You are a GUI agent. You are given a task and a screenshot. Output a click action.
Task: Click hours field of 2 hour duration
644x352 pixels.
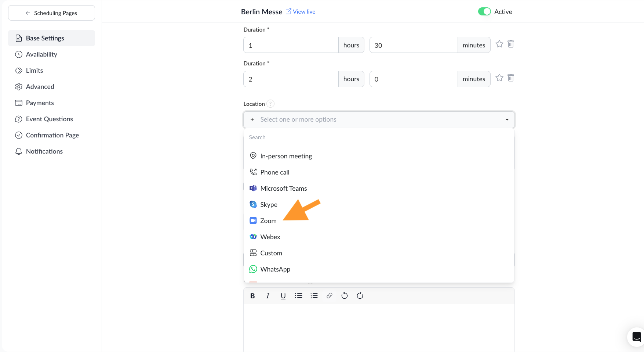tap(291, 79)
